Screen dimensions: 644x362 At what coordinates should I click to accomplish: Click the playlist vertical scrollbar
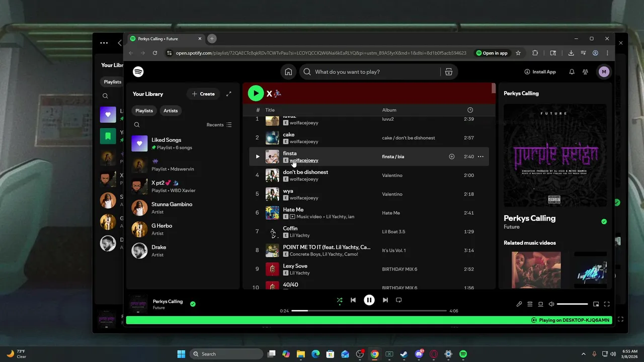[493, 89]
